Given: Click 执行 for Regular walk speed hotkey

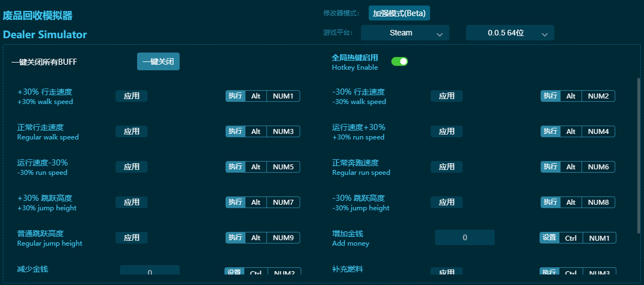Looking at the screenshot, I should coord(235,132).
